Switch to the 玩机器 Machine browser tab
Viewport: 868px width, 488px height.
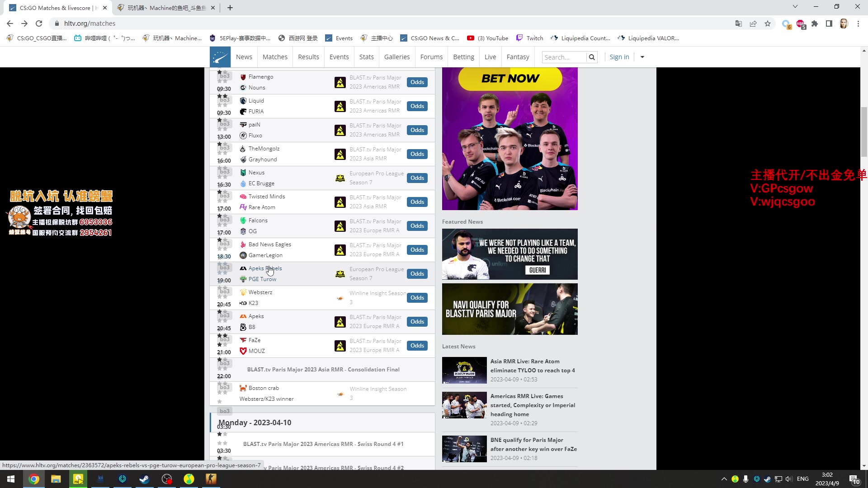pyautogui.click(x=166, y=8)
